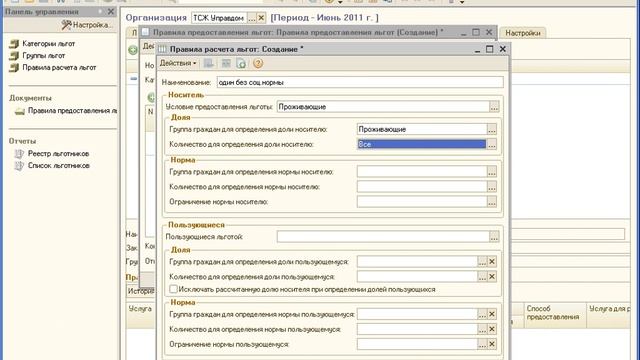Click green add icon in background window

133,50
